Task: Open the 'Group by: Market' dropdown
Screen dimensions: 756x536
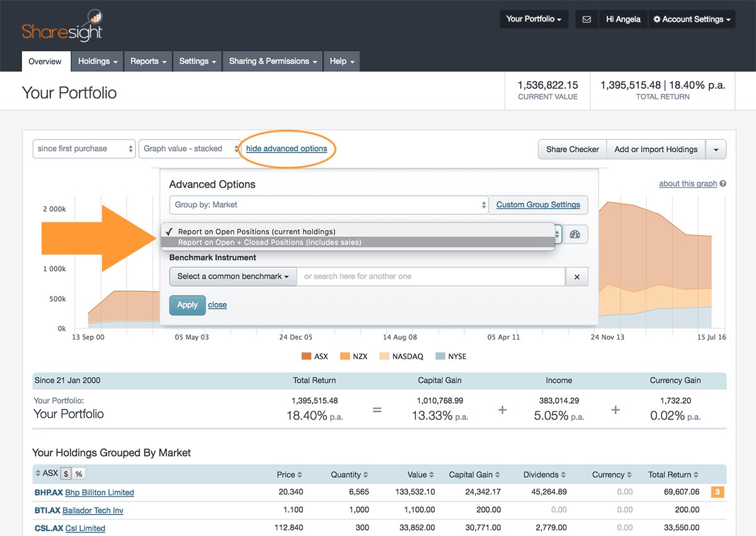Action: [329, 205]
